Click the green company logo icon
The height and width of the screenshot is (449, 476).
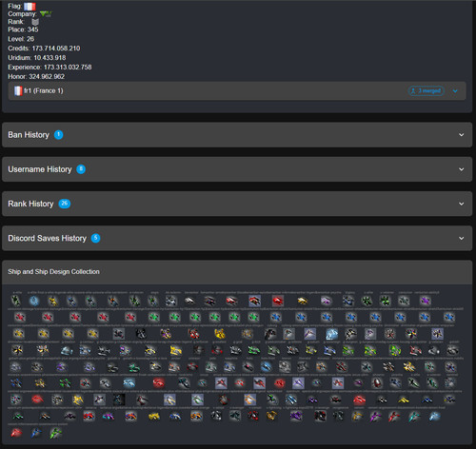(46, 13)
